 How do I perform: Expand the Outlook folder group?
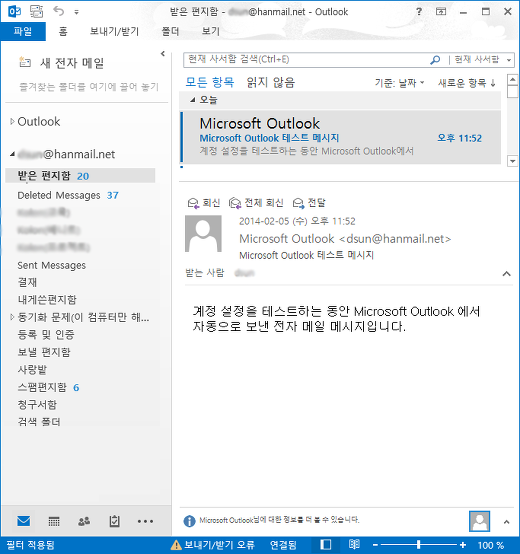12,122
